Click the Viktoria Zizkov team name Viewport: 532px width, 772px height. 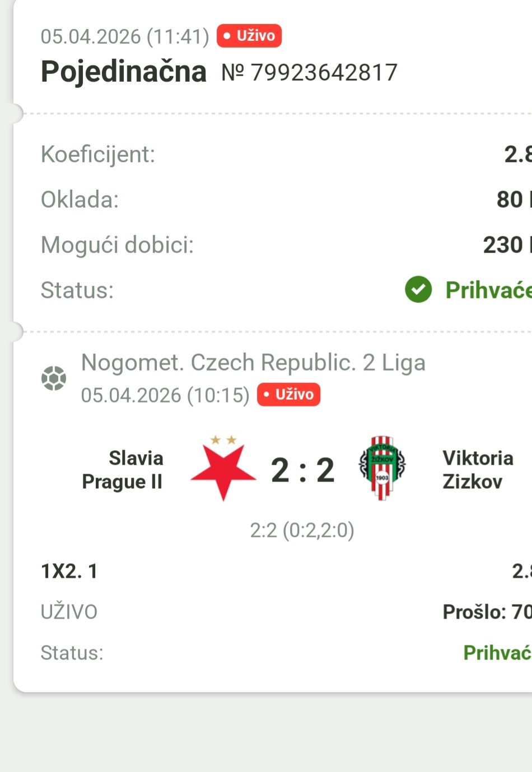tap(478, 470)
